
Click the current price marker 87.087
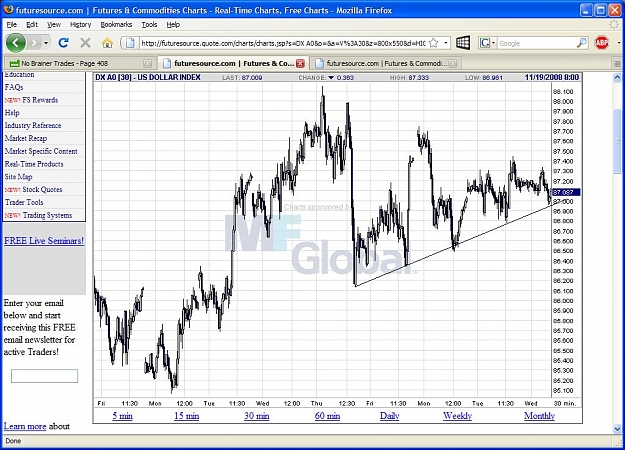tap(566, 192)
